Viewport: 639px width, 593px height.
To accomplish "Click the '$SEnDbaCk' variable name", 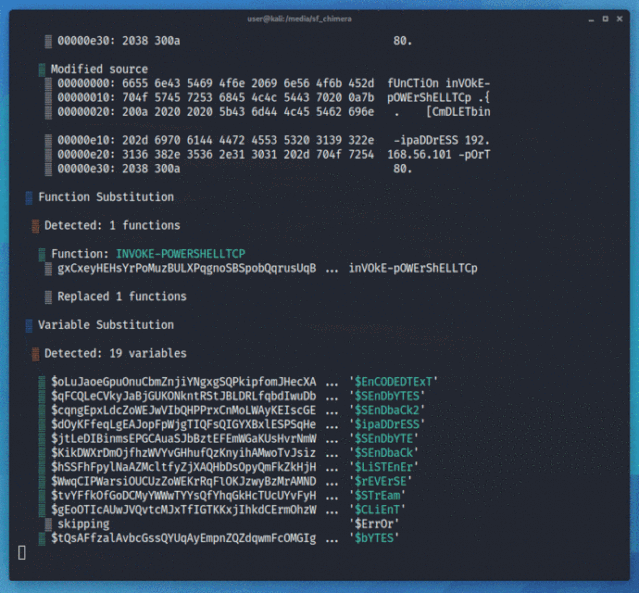I will 383,453.
